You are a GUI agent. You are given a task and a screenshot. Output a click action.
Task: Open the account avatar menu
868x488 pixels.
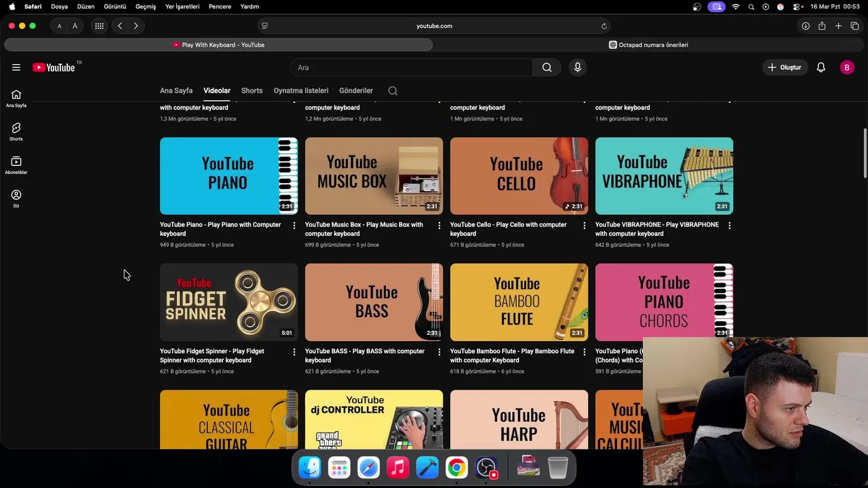(847, 67)
